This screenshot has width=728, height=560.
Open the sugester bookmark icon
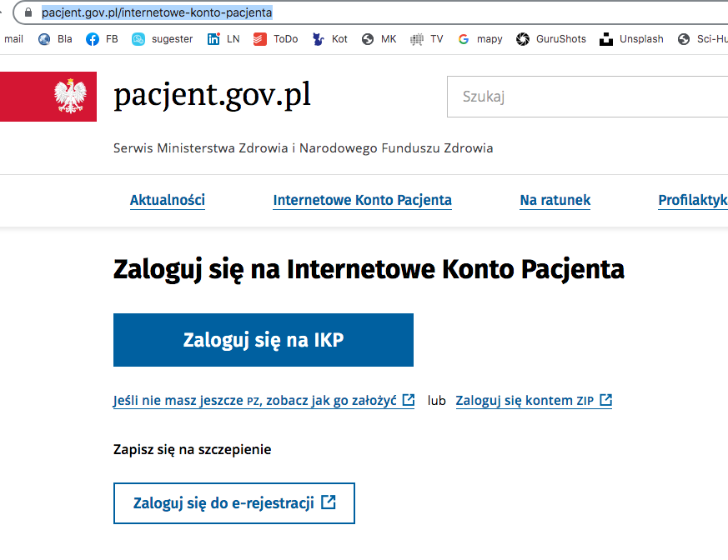pos(138,39)
